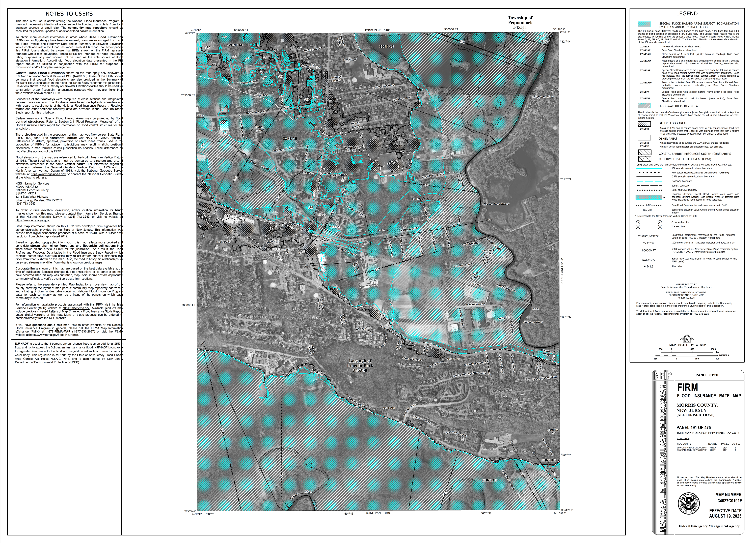Open the msc.fema.gov link

click(x=76, y=308)
